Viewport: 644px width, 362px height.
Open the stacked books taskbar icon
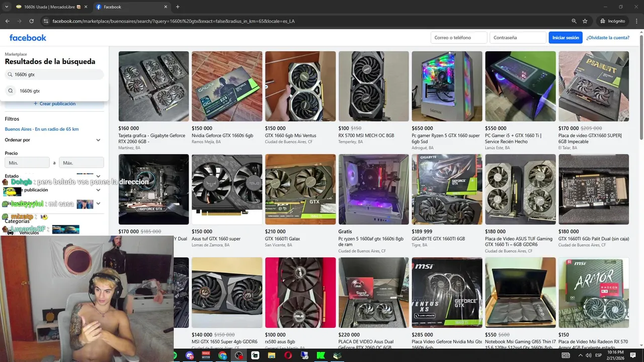click(337, 355)
